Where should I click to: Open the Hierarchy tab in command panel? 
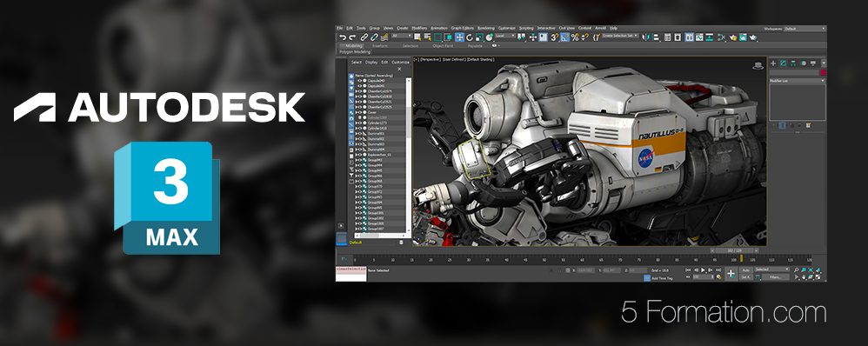pos(793,63)
